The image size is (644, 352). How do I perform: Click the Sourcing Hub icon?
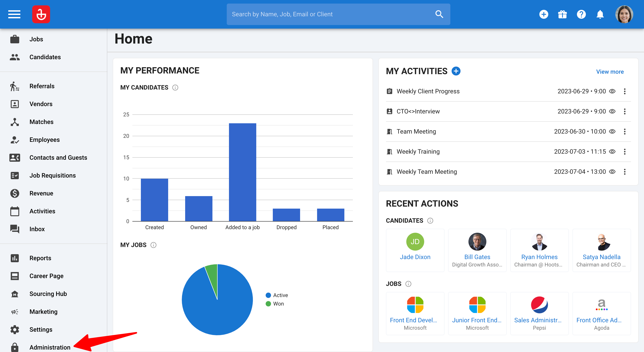coord(15,294)
